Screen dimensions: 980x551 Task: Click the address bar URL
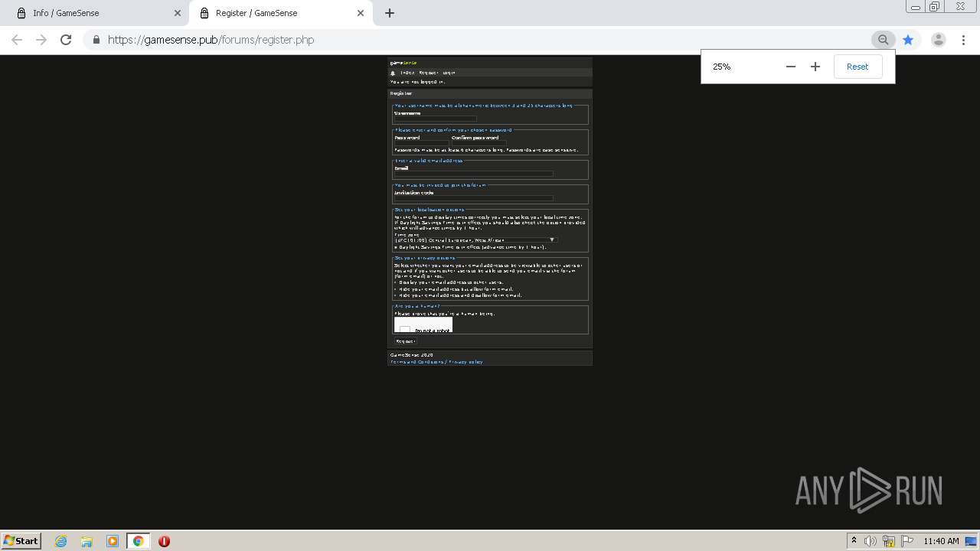click(211, 40)
